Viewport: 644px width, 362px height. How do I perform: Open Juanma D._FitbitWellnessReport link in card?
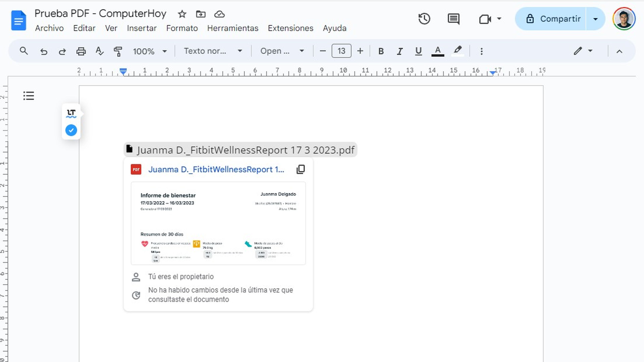[x=216, y=169]
